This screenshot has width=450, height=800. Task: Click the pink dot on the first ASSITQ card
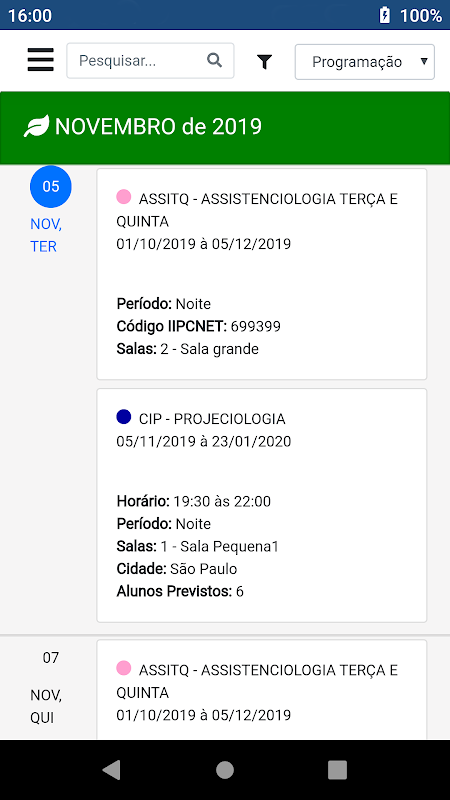pyautogui.click(x=123, y=196)
